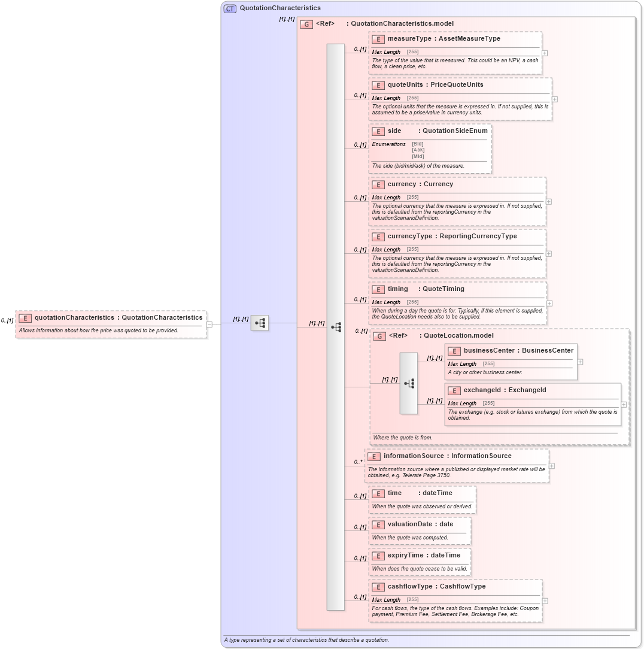Click the Ask enumeration value

pos(418,150)
